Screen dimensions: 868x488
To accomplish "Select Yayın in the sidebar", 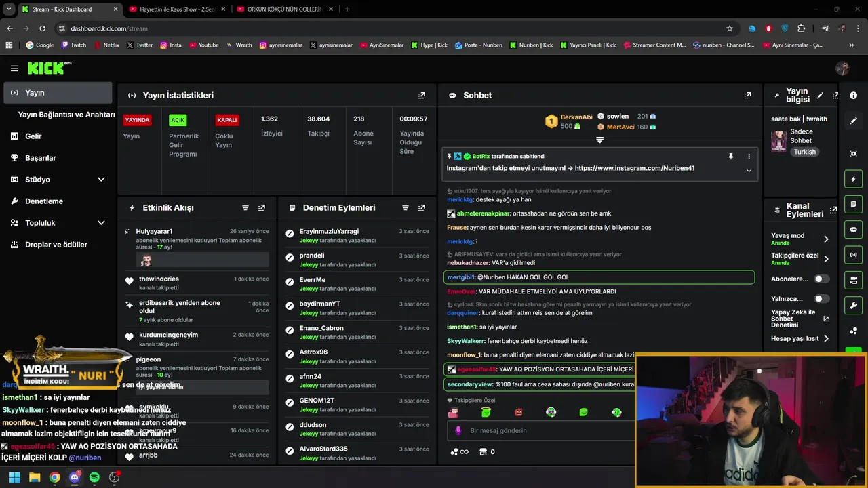I will [58, 93].
